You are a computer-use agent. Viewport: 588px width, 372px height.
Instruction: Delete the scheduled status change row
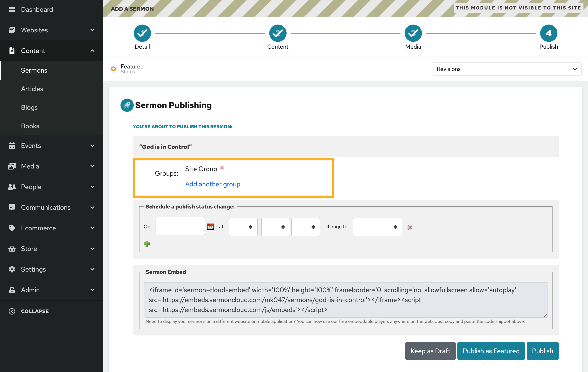point(410,227)
